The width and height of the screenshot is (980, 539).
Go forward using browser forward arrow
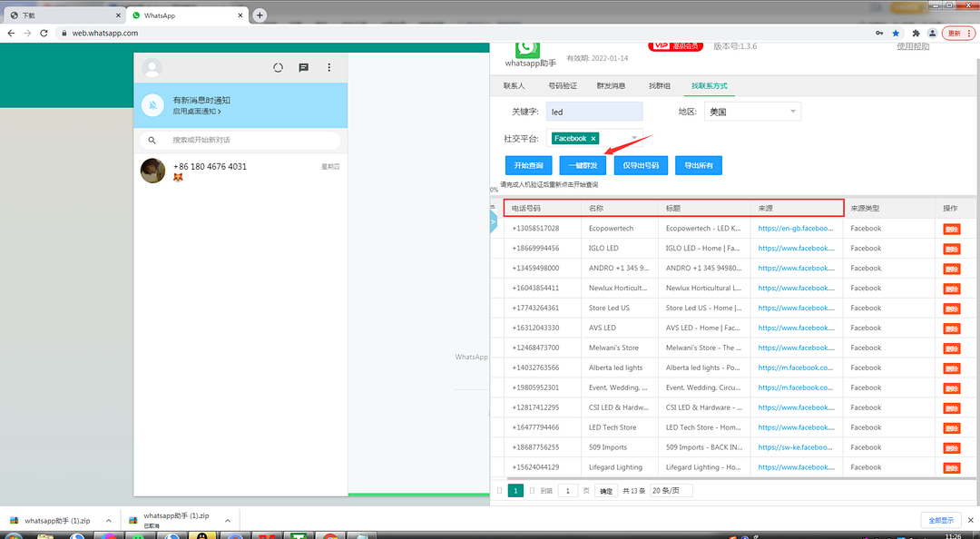pyautogui.click(x=27, y=34)
